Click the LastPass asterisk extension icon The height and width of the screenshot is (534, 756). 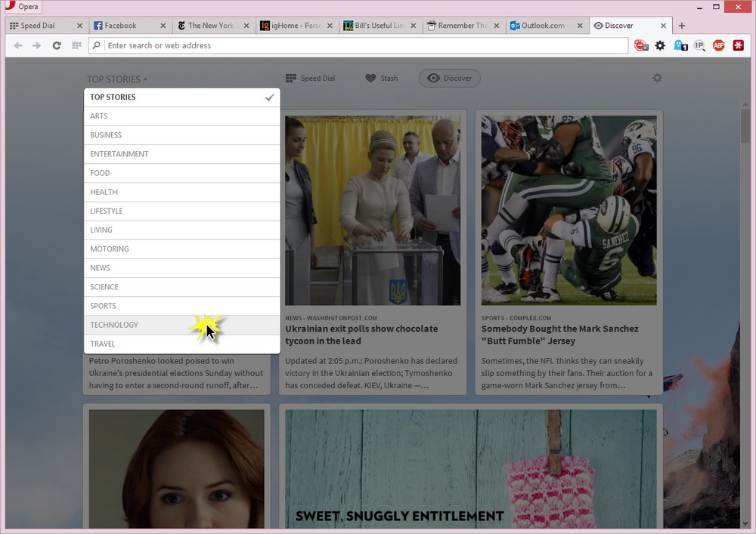click(738, 45)
